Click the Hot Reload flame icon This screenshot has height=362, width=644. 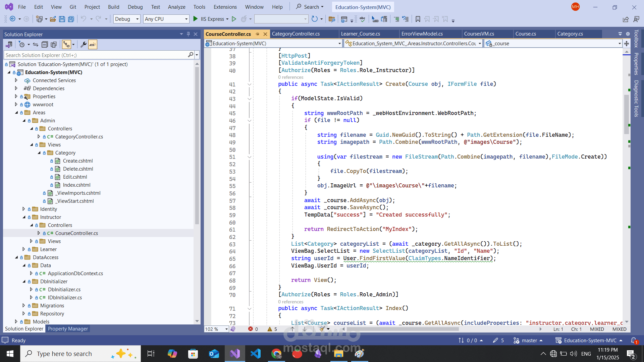tap(244, 19)
